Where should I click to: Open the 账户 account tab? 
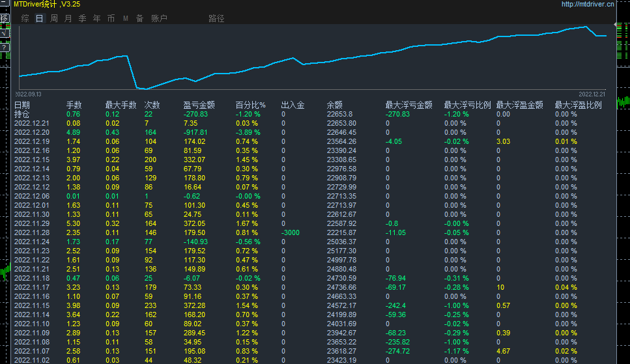(159, 18)
